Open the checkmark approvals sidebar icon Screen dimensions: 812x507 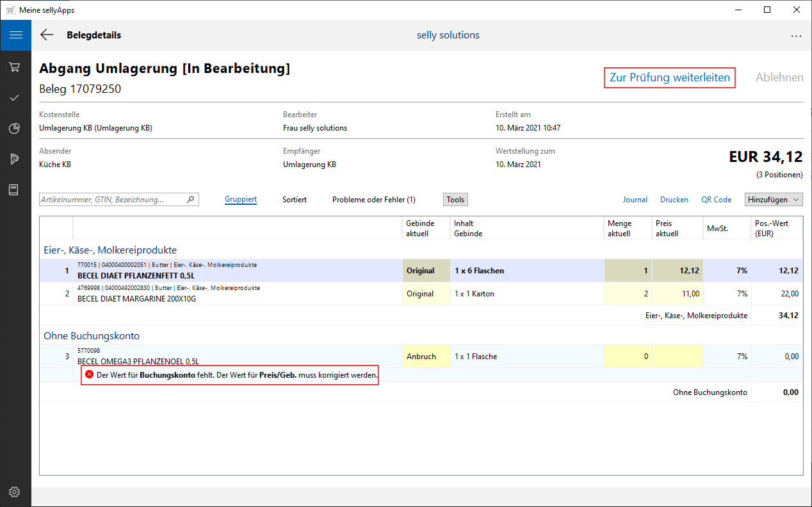pyautogui.click(x=15, y=97)
